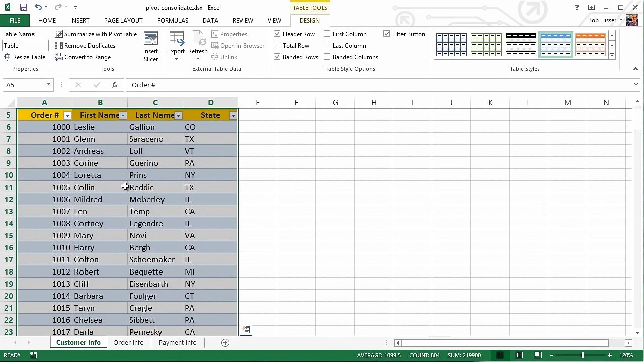
Task: Switch to the VIEW ribbon tab
Action: [x=274, y=20]
